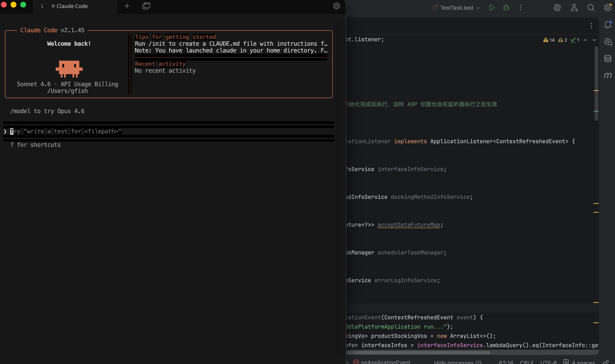This screenshot has height=364, width=615.
Task: Expand the TestTask.test run configuration dropdown
Action: coord(478,8)
